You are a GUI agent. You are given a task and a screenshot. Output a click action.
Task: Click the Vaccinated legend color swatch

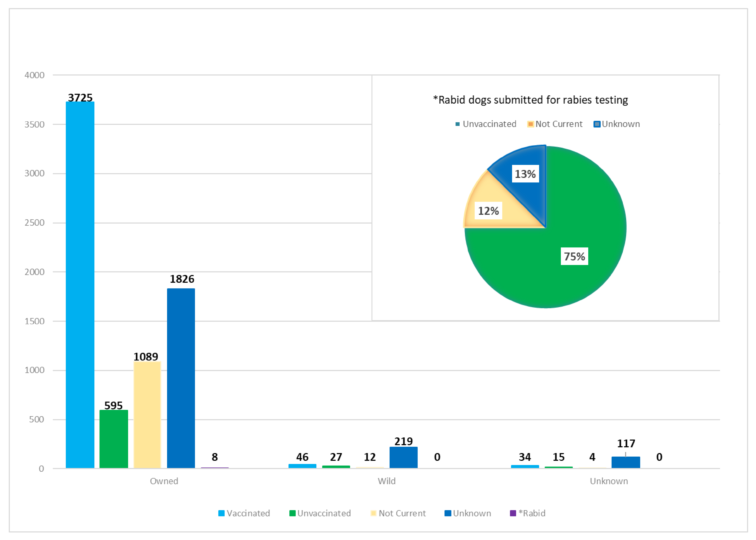pyautogui.click(x=221, y=513)
